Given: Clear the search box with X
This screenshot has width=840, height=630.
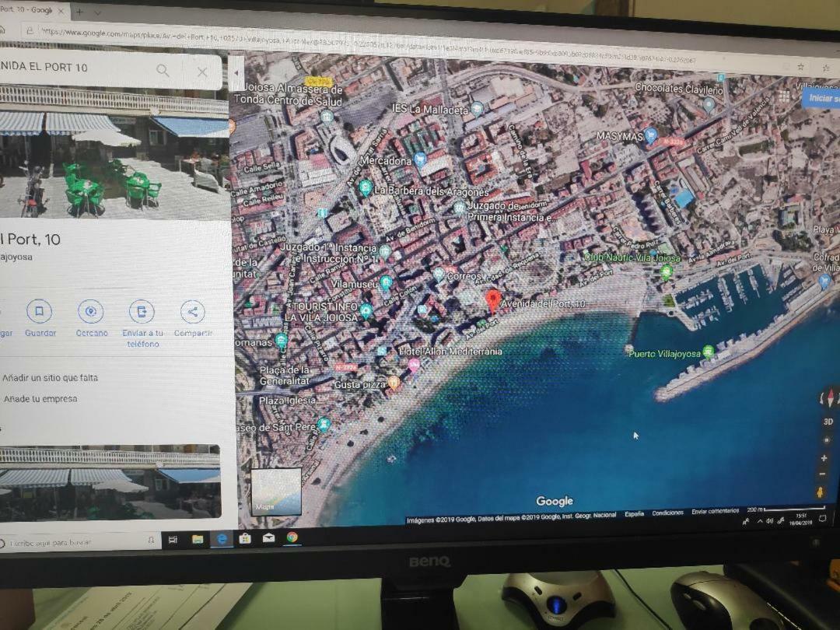Looking at the screenshot, I should tap(202, 72).
